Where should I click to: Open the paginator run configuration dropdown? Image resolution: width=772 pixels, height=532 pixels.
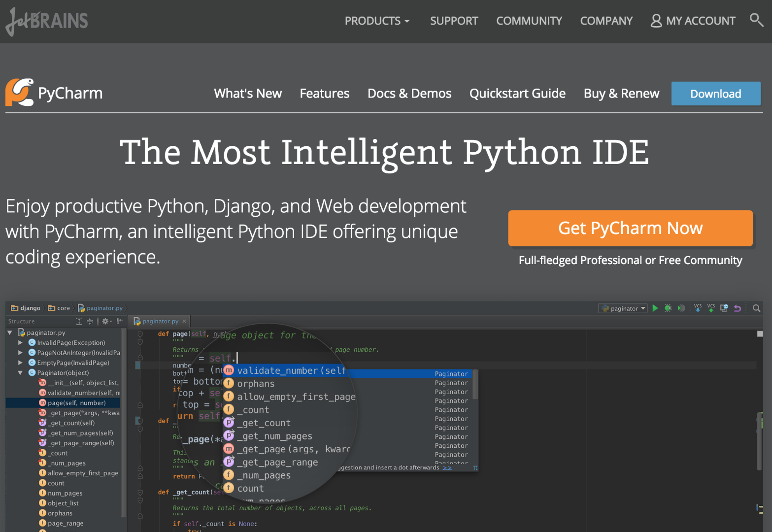pyautogui.click(x=623, y=308)
